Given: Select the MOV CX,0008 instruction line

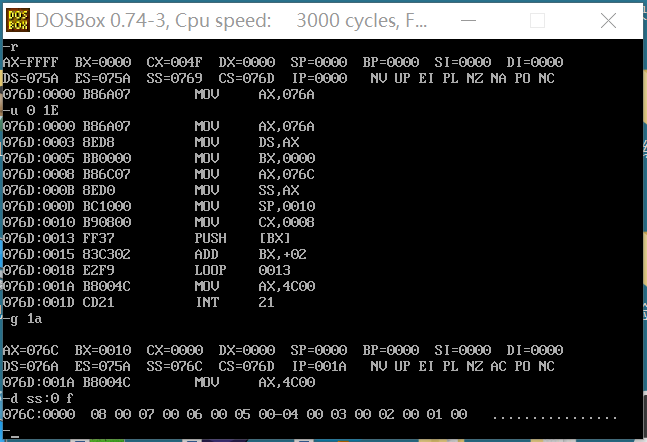Looking at the screenshot, I should pyautogui.click(x=159, y=222).
